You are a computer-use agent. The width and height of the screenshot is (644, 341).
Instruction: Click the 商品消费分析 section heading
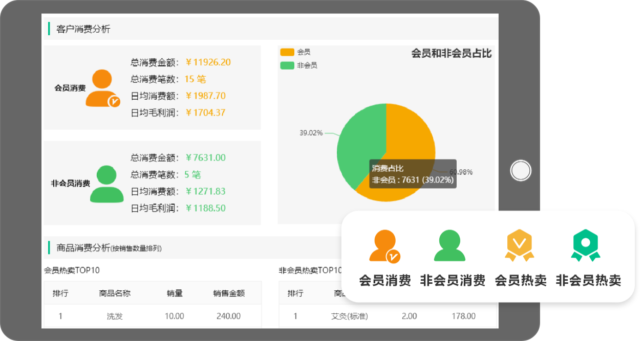click(83, 248)
